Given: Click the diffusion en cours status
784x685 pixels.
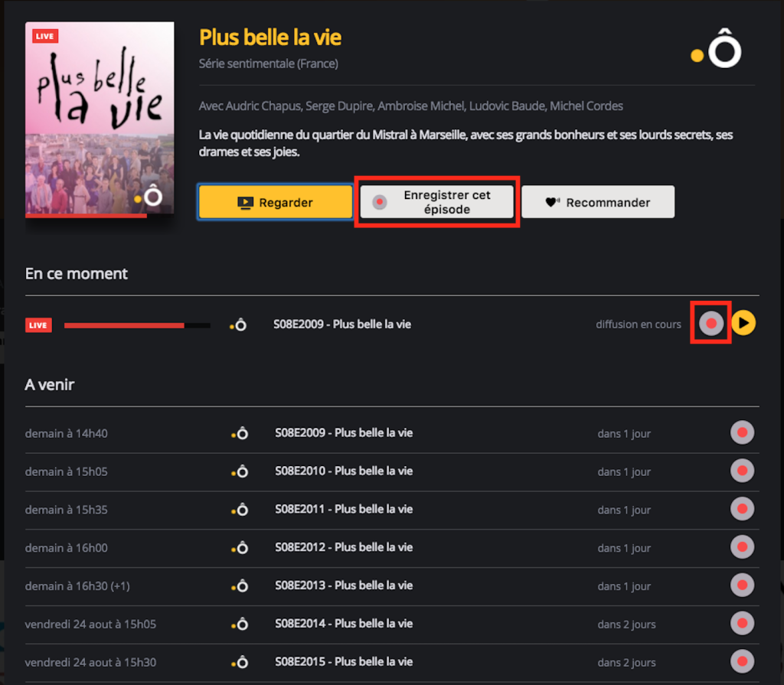Looking at the screenshot, I should pos(638,325).
